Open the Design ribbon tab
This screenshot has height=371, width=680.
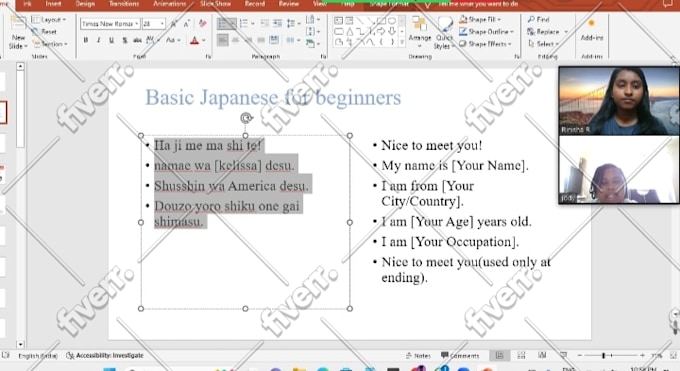tap(85, 4)
